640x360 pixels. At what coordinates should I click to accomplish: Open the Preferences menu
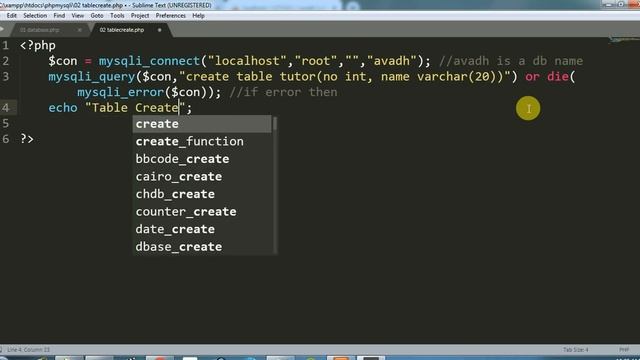[171, 16]
